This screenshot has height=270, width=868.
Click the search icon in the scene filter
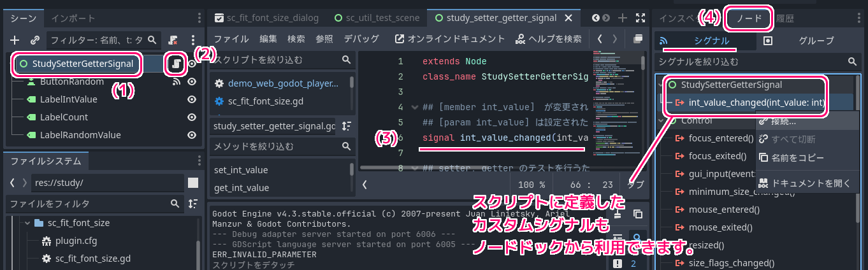[152, 39]
